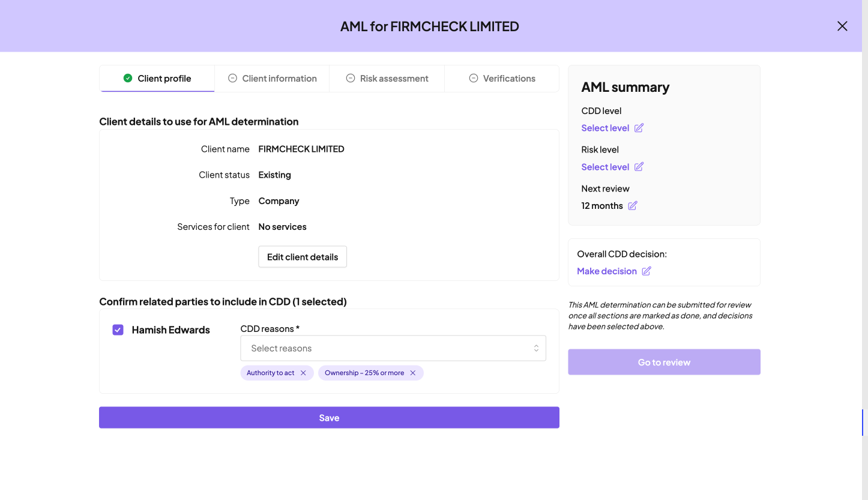Click the CDD reasons dropdown arrows
The width and height of the screenshot is (868, 500).
point(536,348)
